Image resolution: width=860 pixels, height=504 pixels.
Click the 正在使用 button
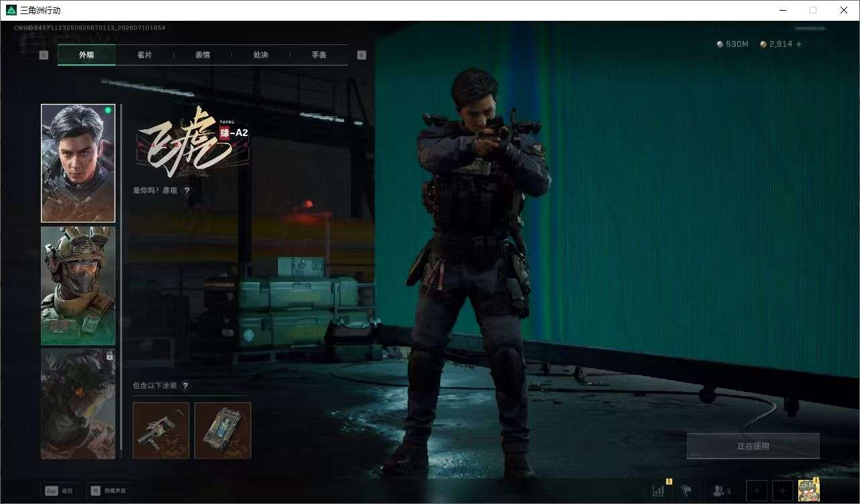point(753,446)
